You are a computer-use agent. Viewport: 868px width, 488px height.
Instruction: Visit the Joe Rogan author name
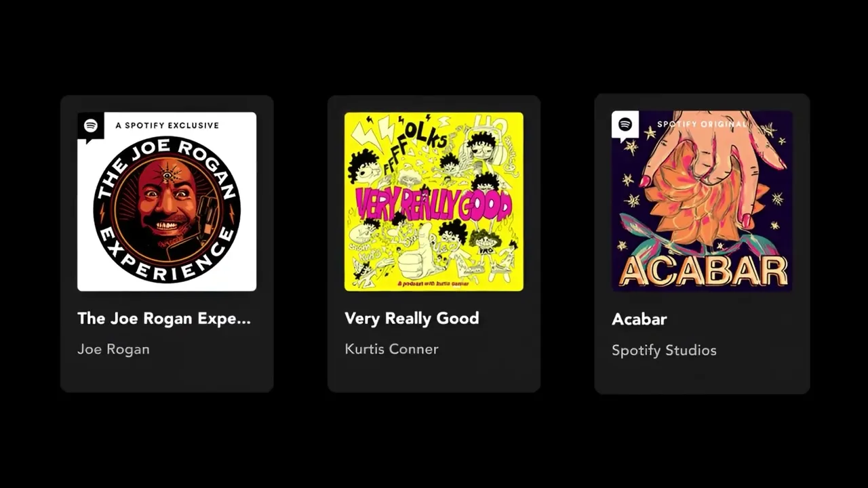pos(113,349)
